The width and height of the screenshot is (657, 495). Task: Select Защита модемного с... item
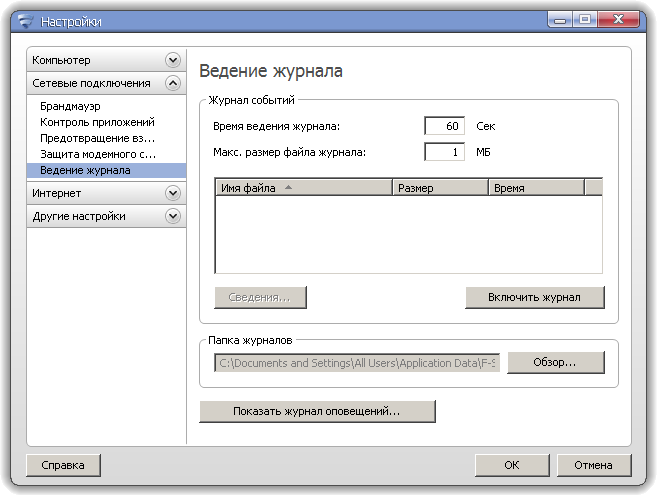pos(98,154)
